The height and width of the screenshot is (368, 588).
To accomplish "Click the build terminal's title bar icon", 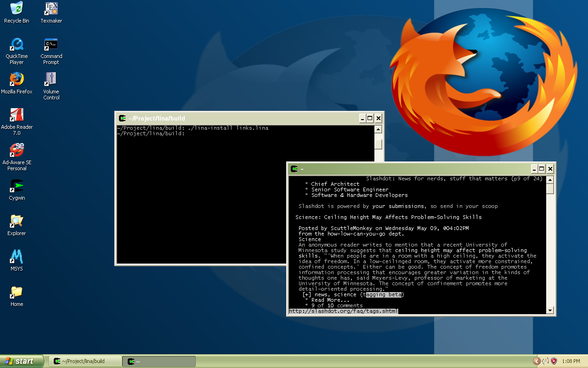I will [x=122, y=118].
